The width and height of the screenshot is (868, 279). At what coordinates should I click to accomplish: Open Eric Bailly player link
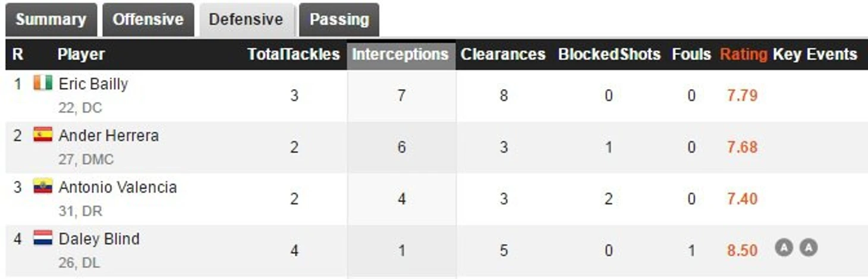point(93,84)
